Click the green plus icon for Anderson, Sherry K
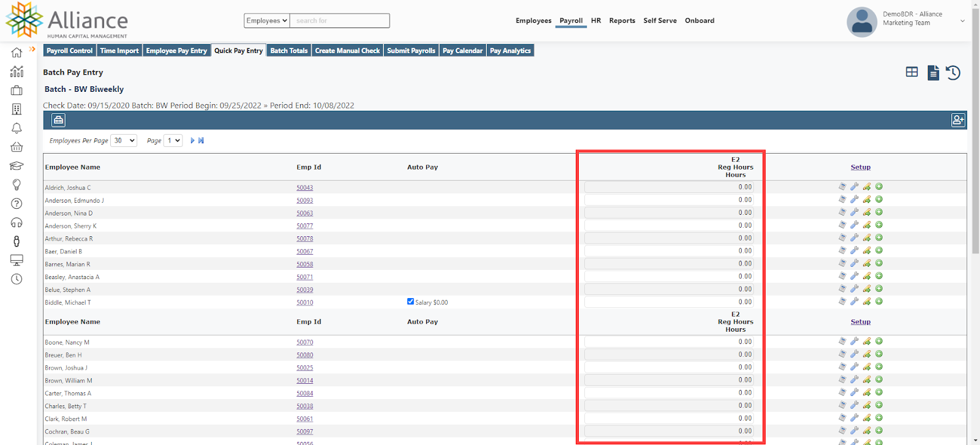This screenshot has height=445, width=980. pos(879,225)
